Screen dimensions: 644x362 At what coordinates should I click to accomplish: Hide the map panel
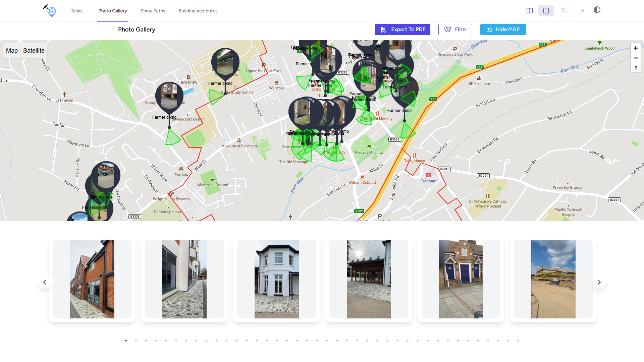[x=503, y=29]
